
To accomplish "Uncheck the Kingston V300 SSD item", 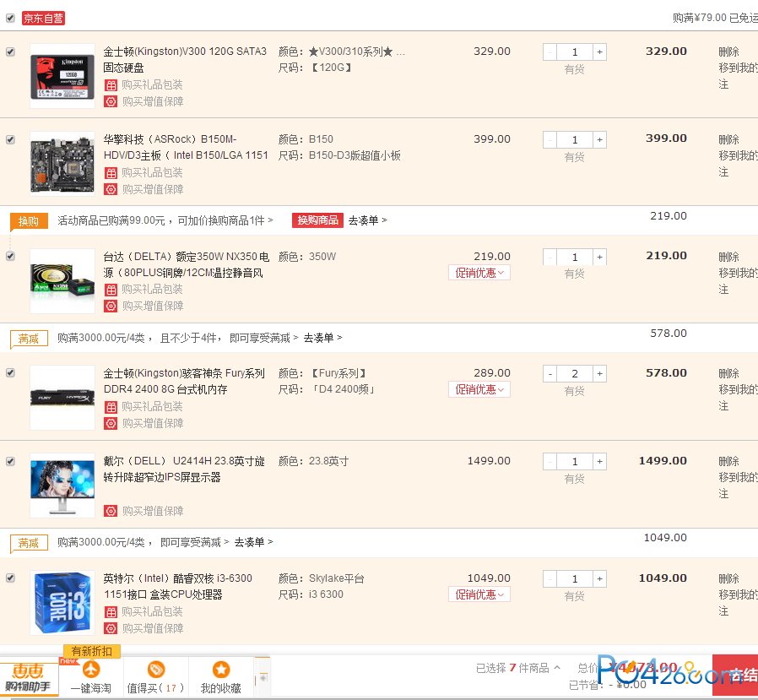I will click(10, 52).
